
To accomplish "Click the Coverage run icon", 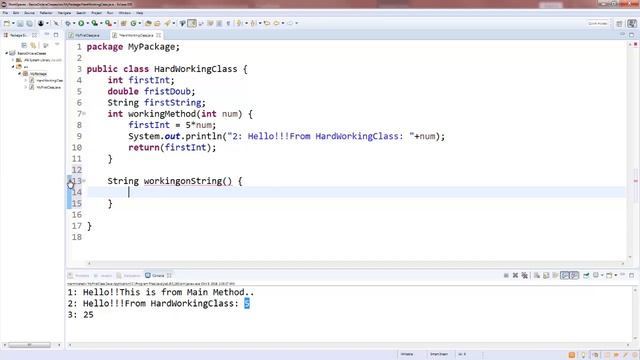I will coord(95,24).
